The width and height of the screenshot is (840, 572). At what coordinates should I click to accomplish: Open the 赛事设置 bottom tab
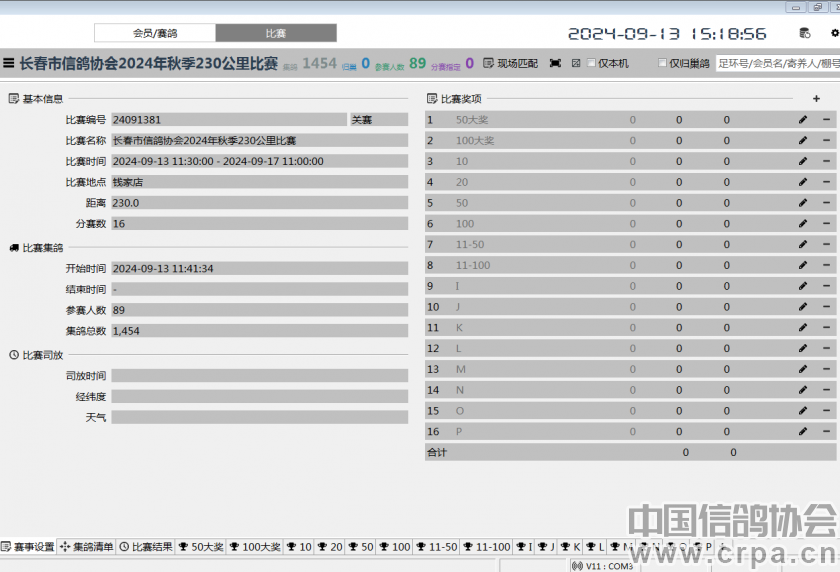(x=28, y=547)
